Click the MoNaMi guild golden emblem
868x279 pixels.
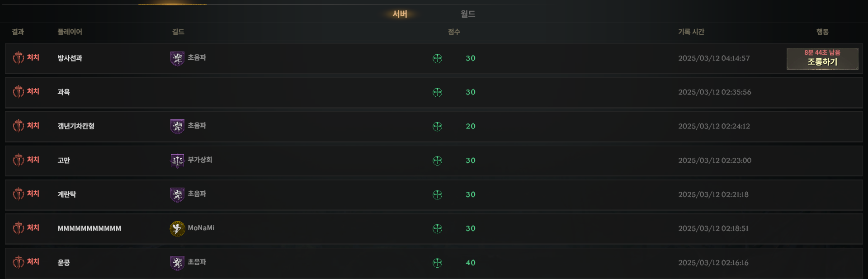(x=177, y=228)
